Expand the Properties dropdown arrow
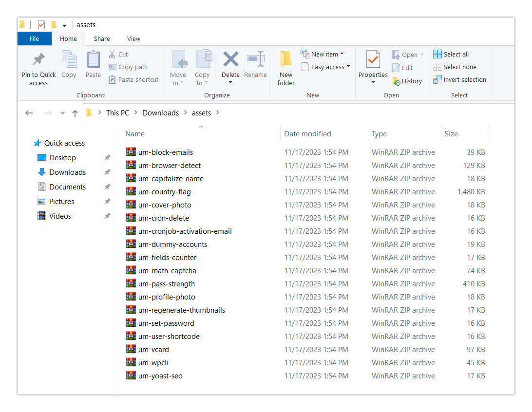532x412 pixels. [x=373, y=82]
